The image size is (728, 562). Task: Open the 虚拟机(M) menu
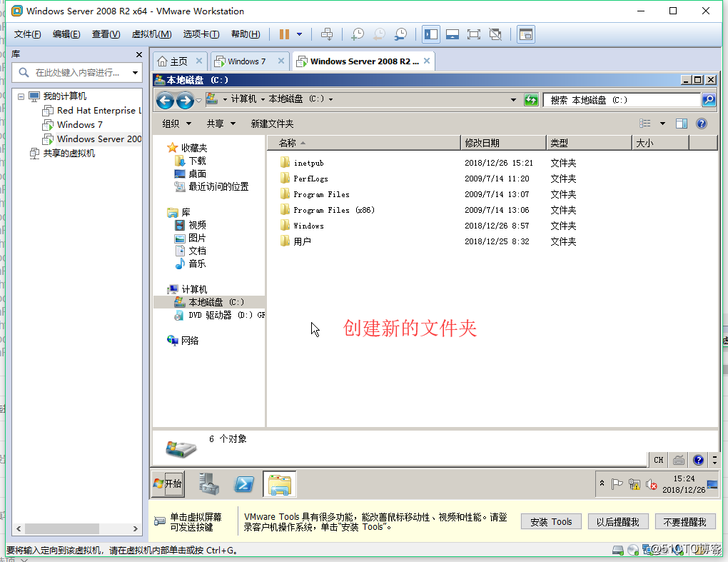tap(151, 34)
